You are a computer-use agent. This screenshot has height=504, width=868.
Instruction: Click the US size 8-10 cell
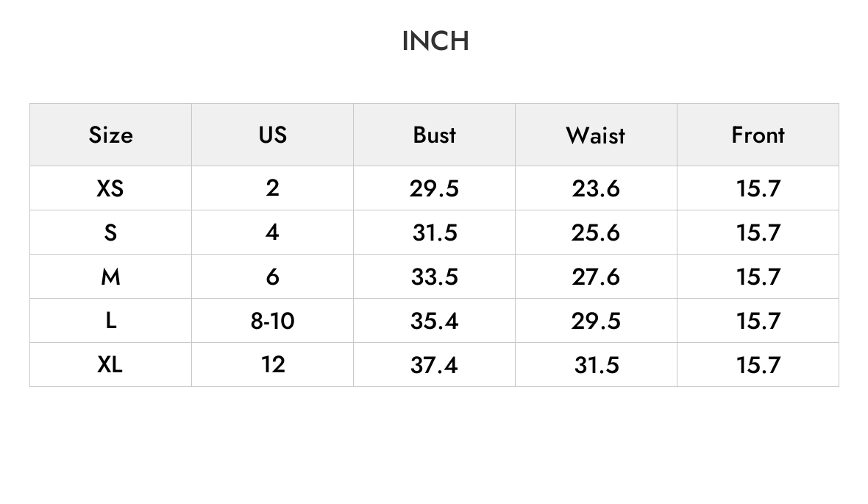[272, 321]
